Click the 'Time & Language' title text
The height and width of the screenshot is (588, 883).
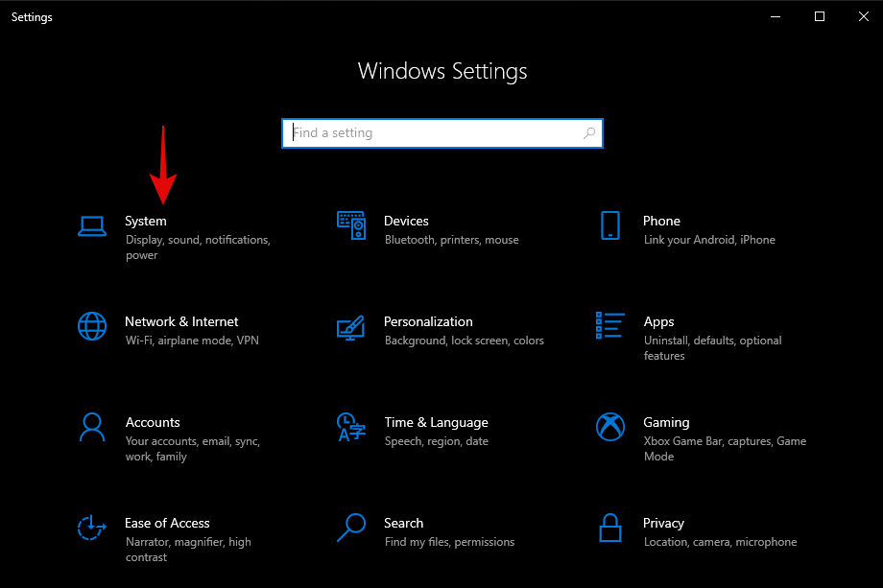pos(436,422)
